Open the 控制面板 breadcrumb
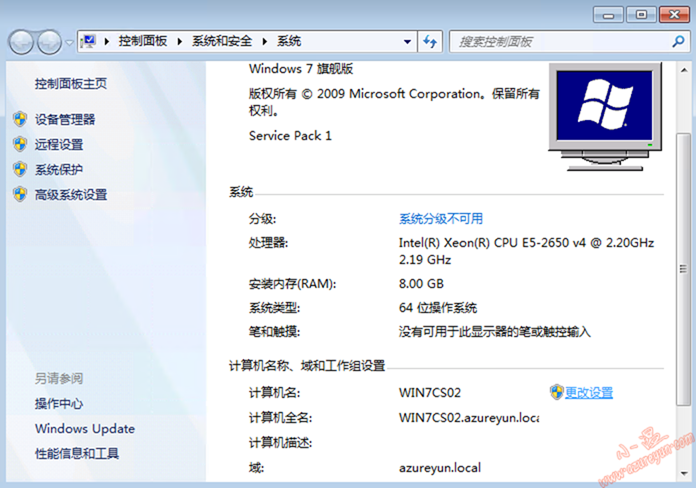 [142, 41]
